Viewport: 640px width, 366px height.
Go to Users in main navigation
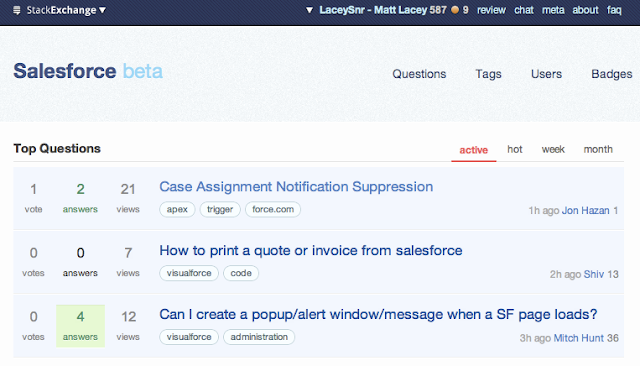(x=546, y=74)
